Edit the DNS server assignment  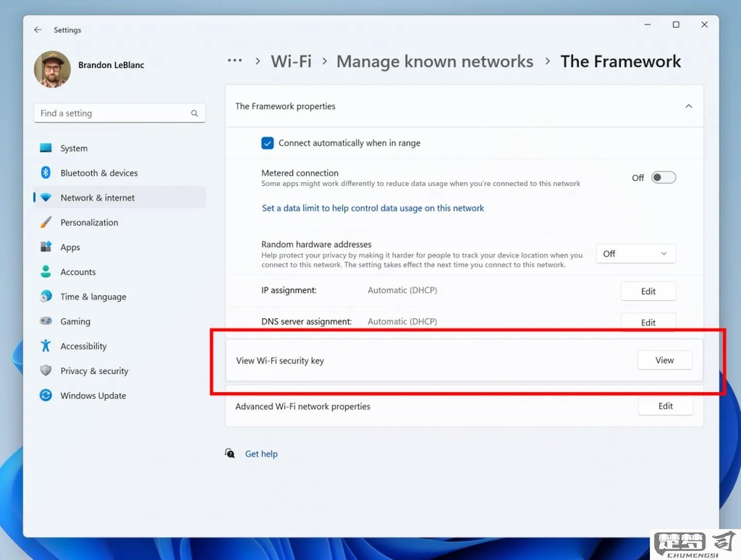tap(648, 322)
